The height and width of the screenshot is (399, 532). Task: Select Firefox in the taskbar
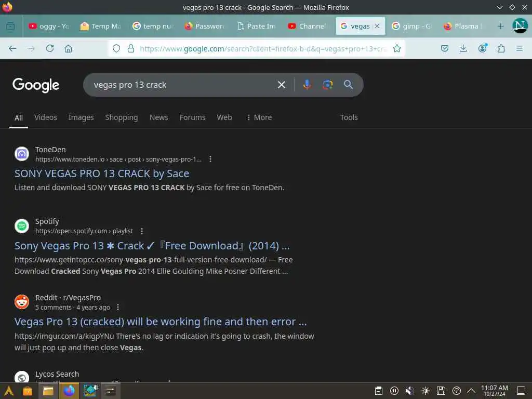pyautogui.click(x=69, y=391)
